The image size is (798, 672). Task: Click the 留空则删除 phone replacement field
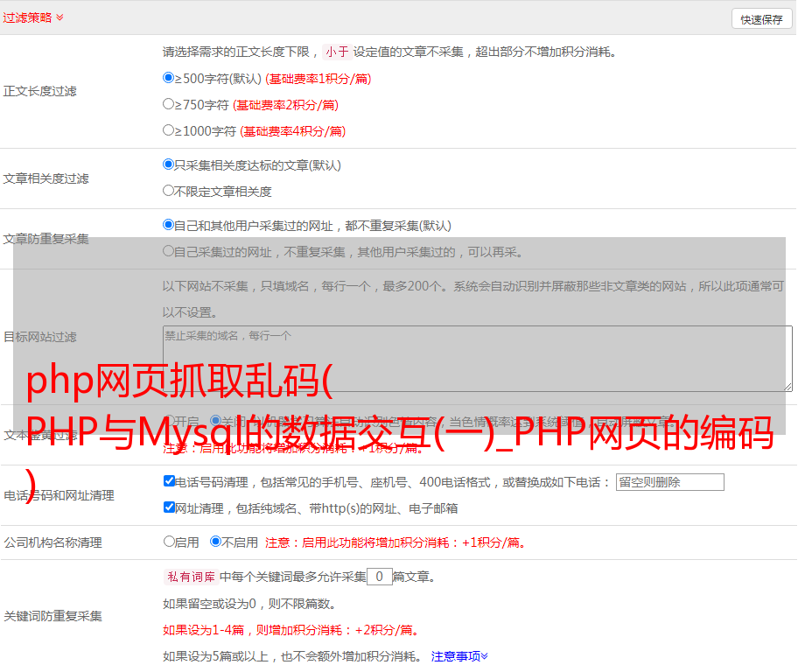(669, 482)
